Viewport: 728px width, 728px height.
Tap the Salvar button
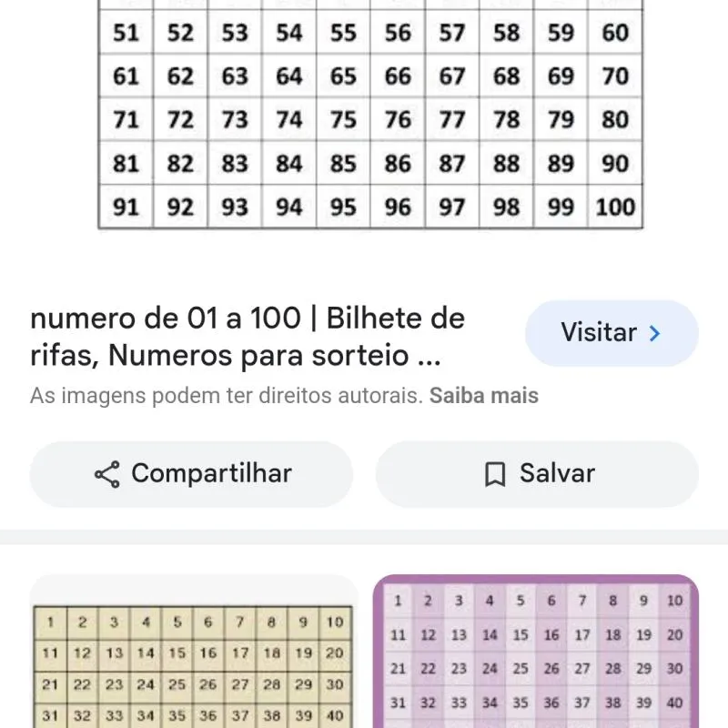[x=537, y=473]
